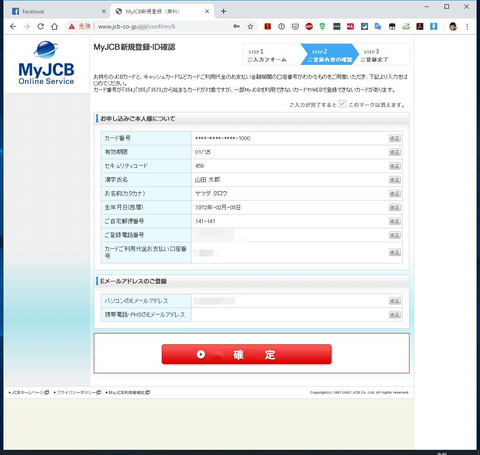Screen dimensions: 480x455
Task: Click the MyJCB Online Service logo
Action: tap(46, 63)
